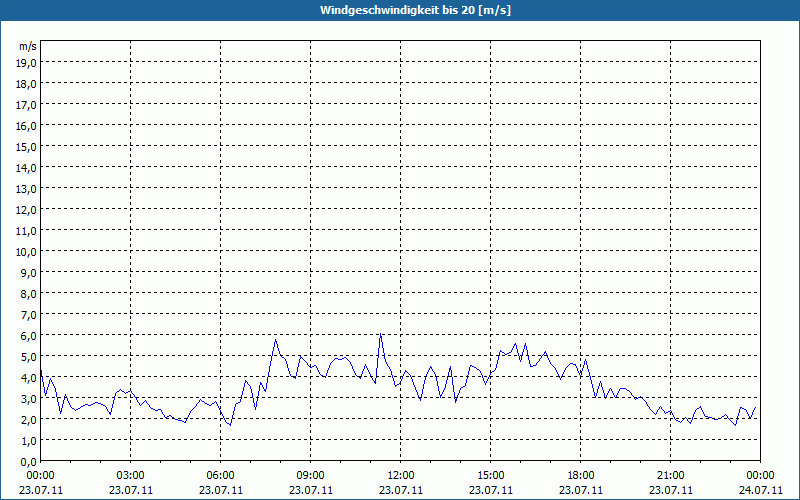Click the "23.07.11" date under 12:00
This screenshot has height=500, width=800.
[401, 490]
